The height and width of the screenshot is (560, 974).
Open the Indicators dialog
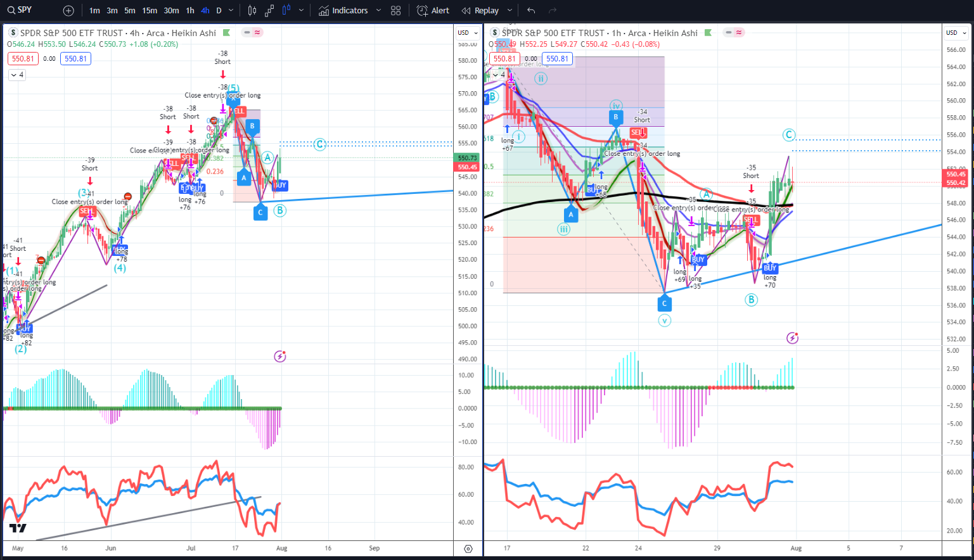tap(343, 11)
